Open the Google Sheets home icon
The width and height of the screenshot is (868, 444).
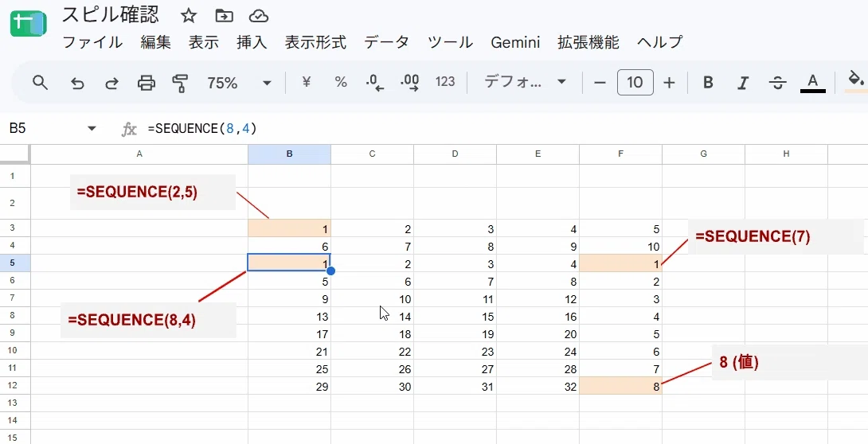click(x=28, y=24)
